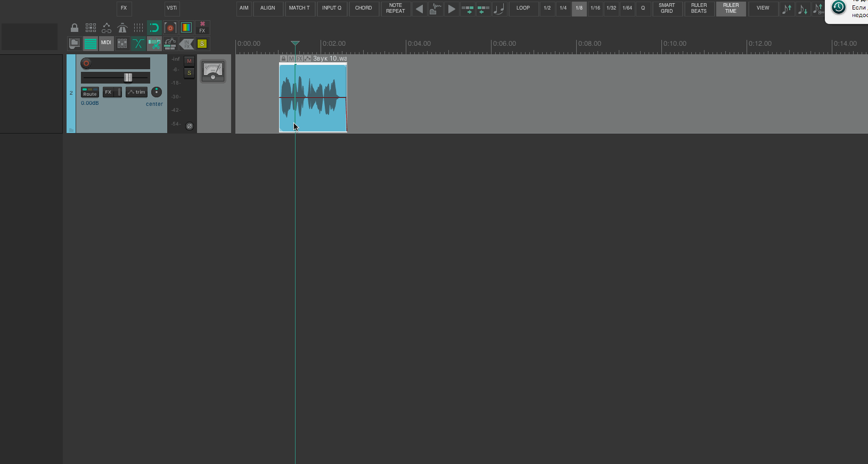Click the IN FX arrow icon

pyautogui.click(x=186, y=44)
